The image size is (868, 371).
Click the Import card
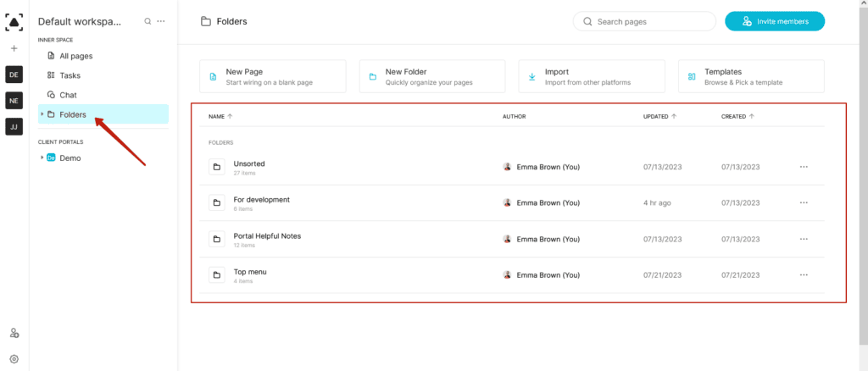(592, 76)
